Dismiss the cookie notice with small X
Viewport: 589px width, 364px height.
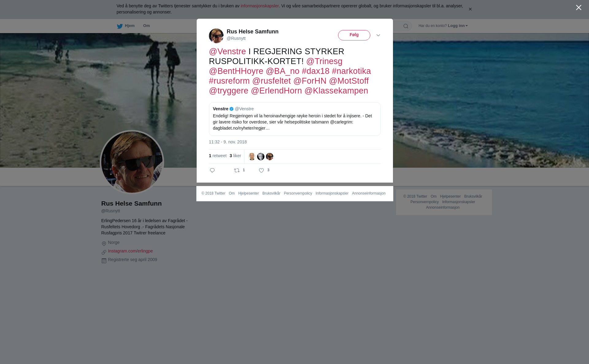click(470, 9)
